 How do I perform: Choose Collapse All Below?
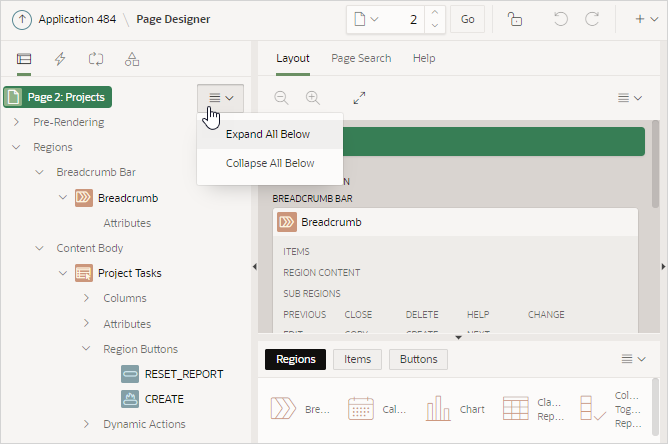(x=270, y=163)
